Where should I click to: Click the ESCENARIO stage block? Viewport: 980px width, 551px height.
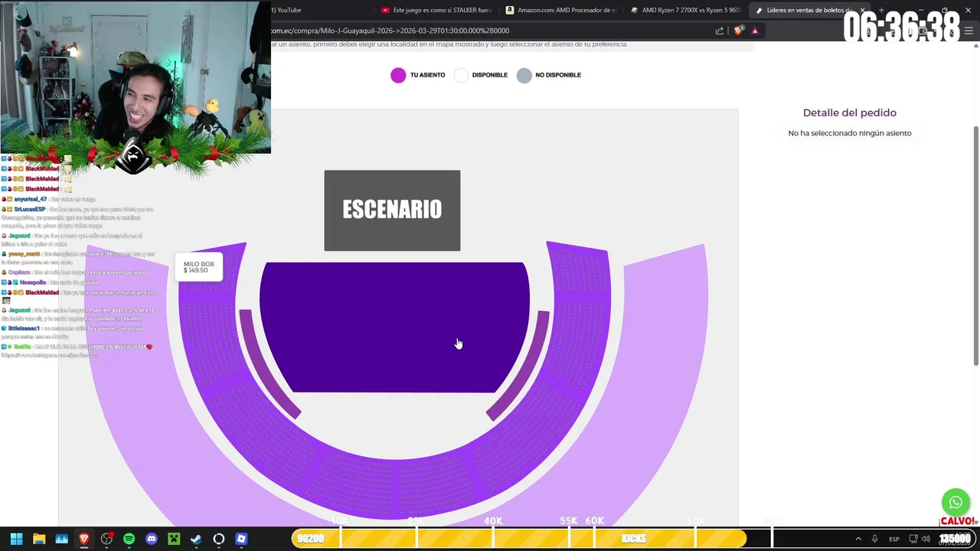392,210
